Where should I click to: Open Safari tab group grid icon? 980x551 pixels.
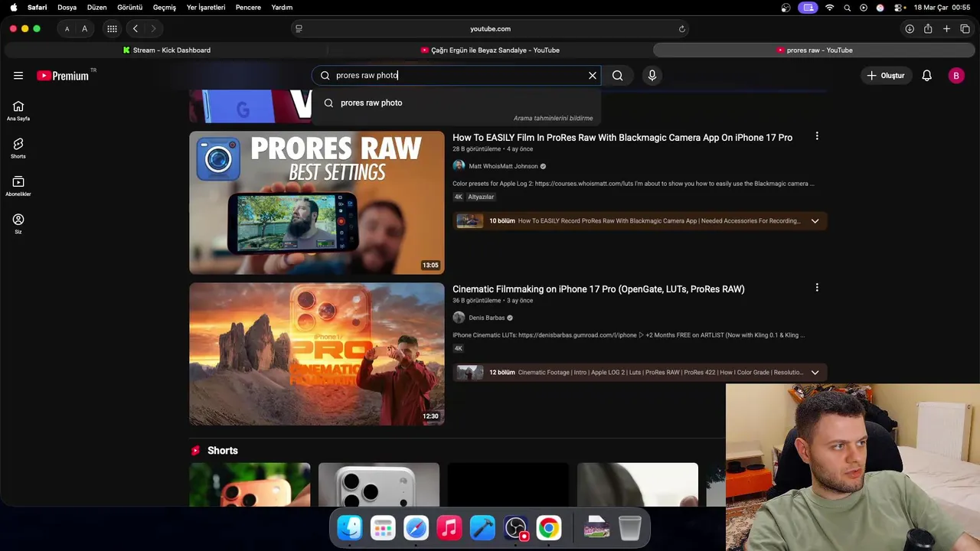(112, 29)
